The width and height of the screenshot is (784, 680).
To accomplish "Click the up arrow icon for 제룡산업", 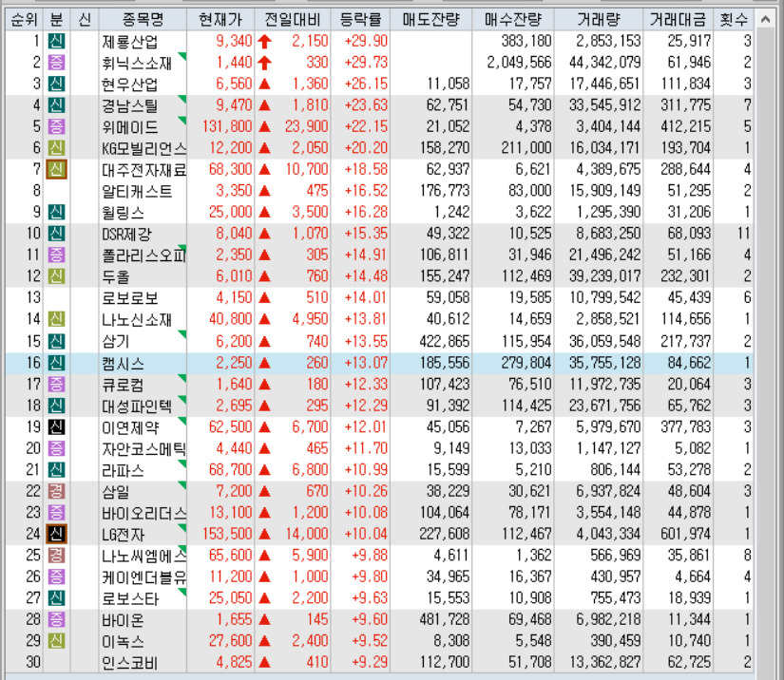I will point(264,41).
